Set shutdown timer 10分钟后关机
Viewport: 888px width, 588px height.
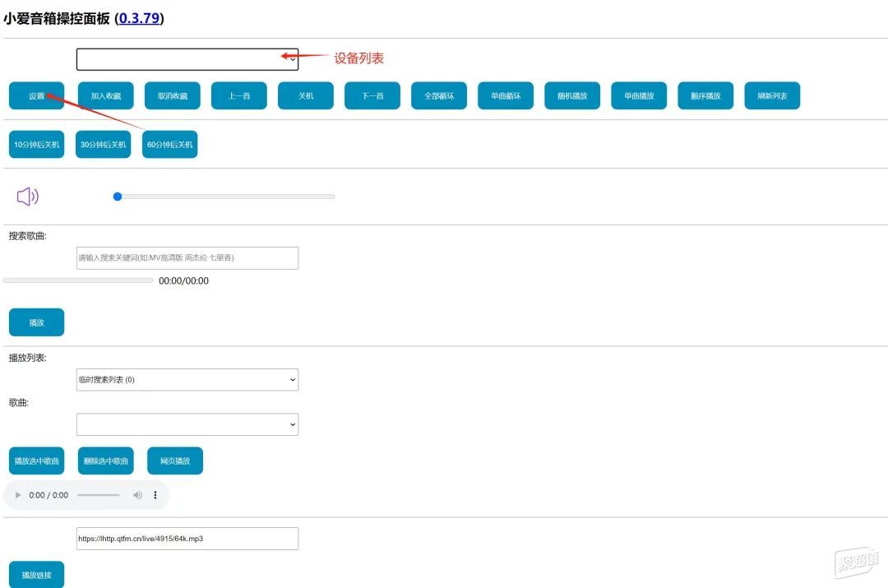pos(37,145)
